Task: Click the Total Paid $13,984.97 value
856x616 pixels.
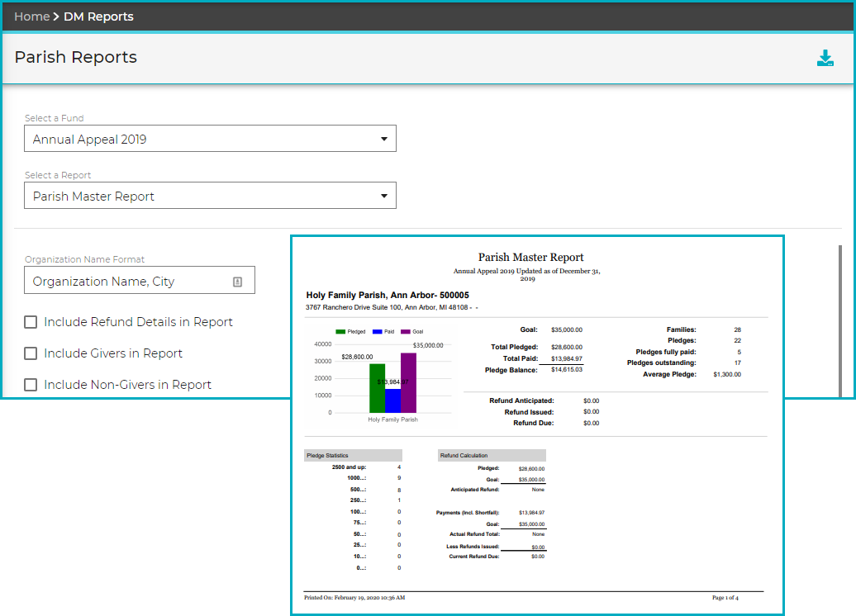Action: click(567, 359)
